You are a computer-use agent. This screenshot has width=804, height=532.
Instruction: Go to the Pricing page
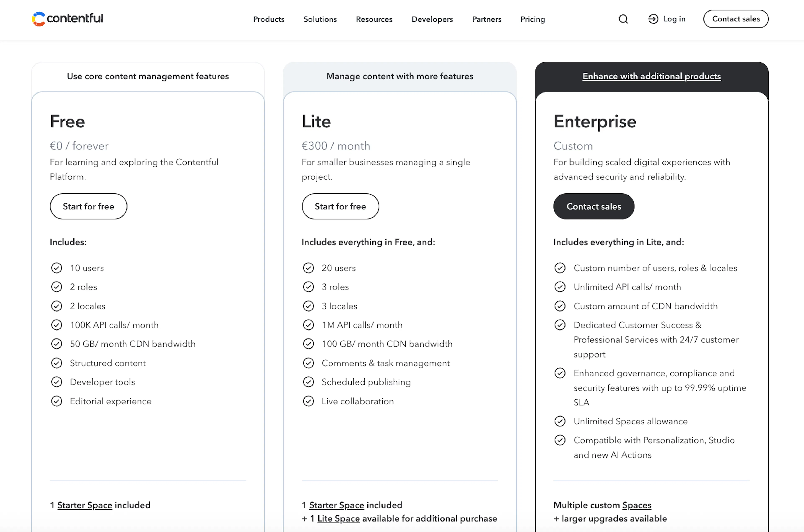click(532, 19)
